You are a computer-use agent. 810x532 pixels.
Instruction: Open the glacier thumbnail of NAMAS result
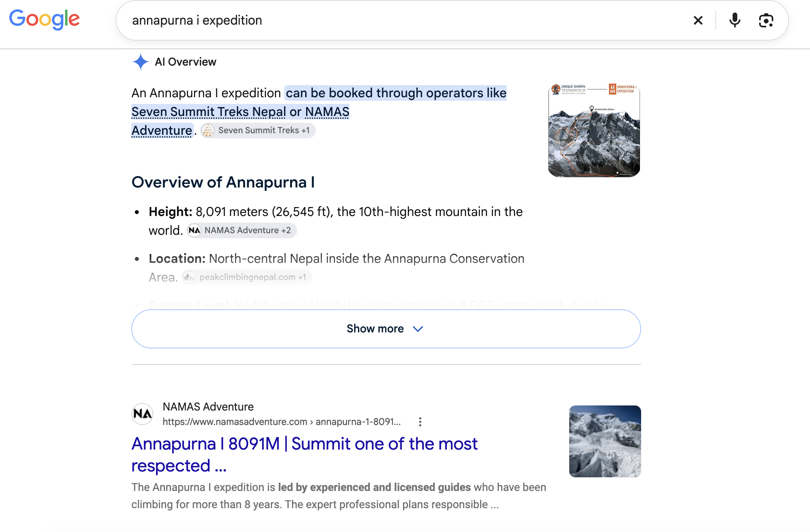coord(605,441)
